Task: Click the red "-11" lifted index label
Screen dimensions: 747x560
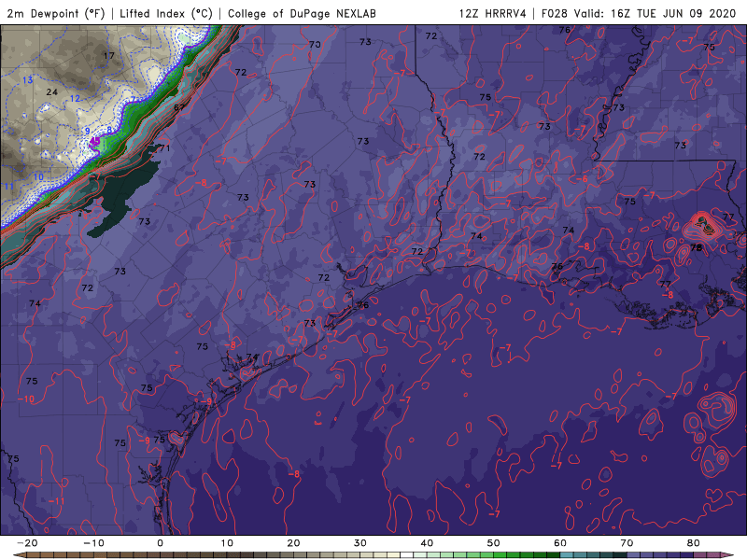Action: tap(56, 501)
